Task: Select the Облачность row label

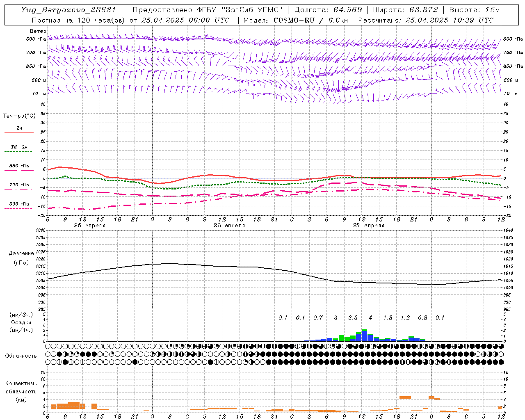Action: 21,356
